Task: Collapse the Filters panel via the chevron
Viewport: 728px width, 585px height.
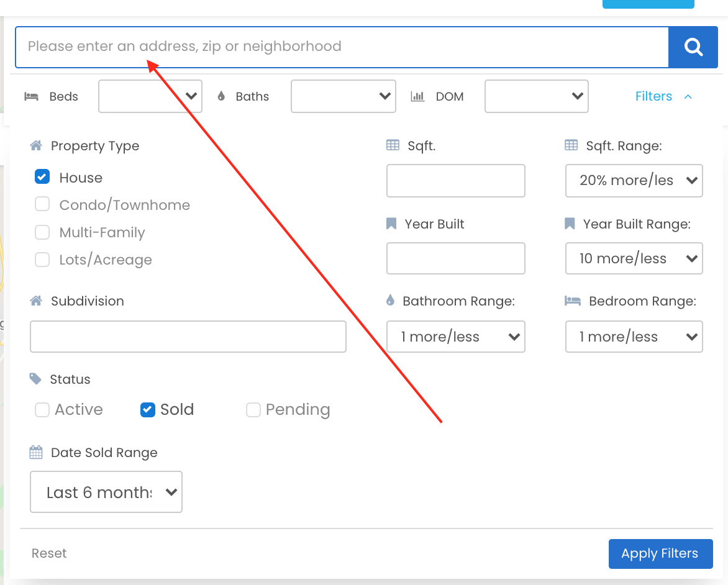Action: [688, 97]
